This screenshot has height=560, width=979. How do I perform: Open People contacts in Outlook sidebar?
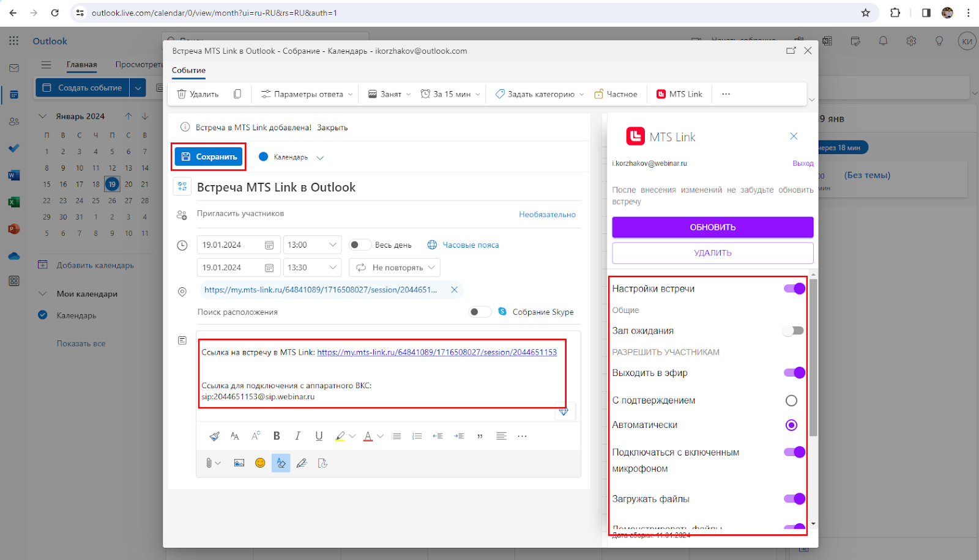click(13, 122)
